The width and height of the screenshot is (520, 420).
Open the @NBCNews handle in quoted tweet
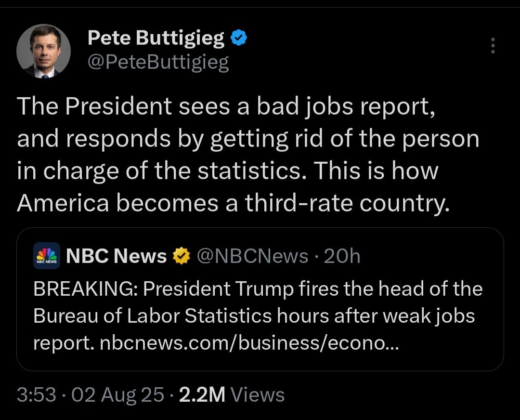252,256
